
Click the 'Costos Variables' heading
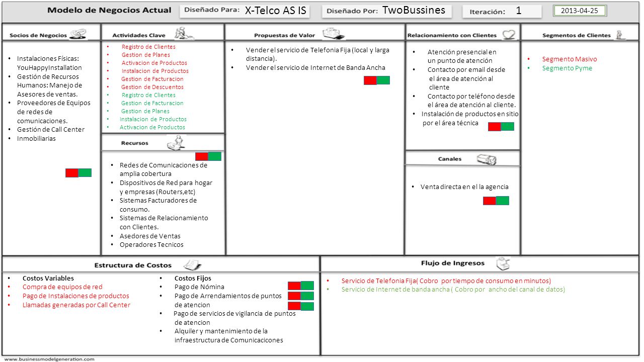[x=48, y=279]
